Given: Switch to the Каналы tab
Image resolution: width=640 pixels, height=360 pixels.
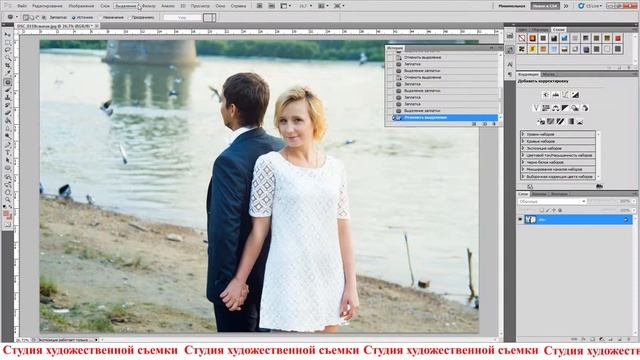Looking at the screenshot, I should click(x=539, y=194).
